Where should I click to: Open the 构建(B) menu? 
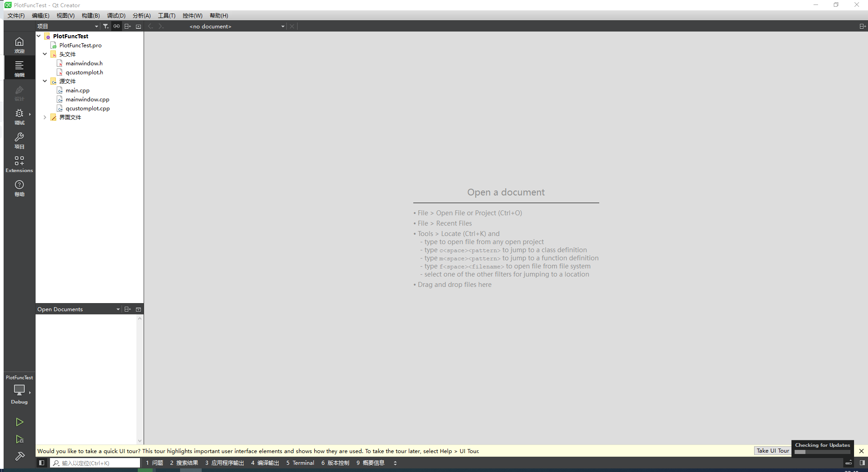click(90, 15)
